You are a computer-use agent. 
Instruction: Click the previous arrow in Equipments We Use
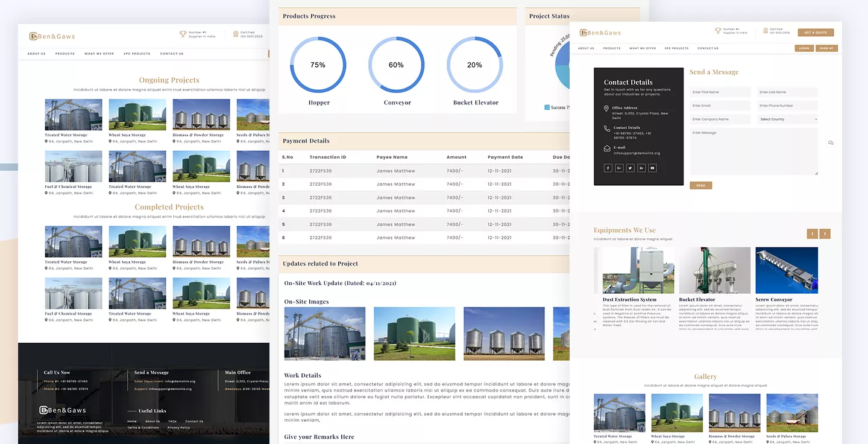pyautogui.click(x=812, y=233)
